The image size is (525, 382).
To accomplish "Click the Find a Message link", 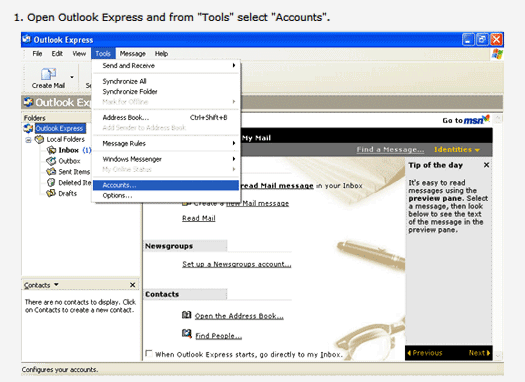I will 390,150.
